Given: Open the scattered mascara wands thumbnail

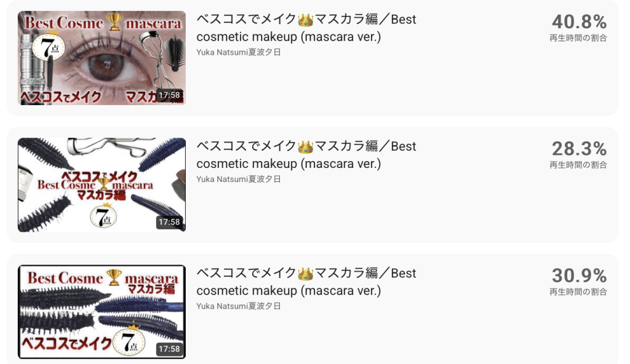Looking at the screenshot, I should (x=102, y=185).
